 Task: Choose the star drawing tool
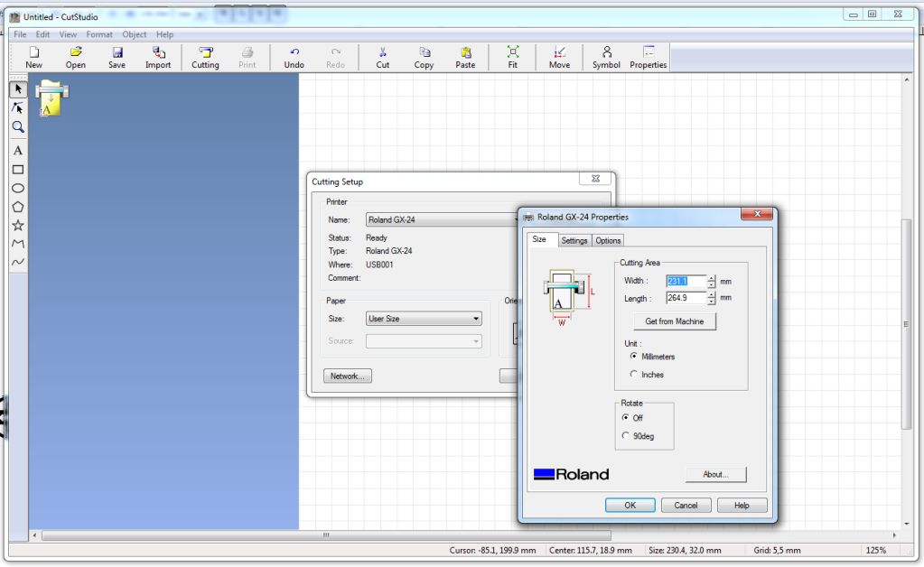18,226
